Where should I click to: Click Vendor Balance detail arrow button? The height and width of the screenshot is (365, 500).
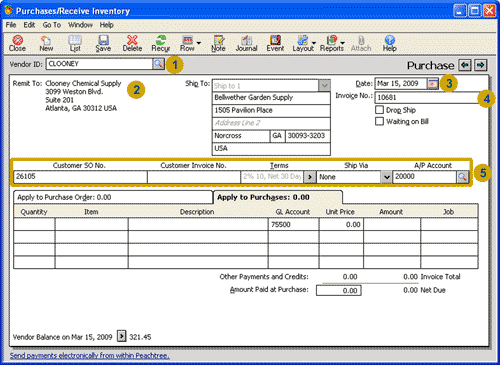(x=122, y=336)
